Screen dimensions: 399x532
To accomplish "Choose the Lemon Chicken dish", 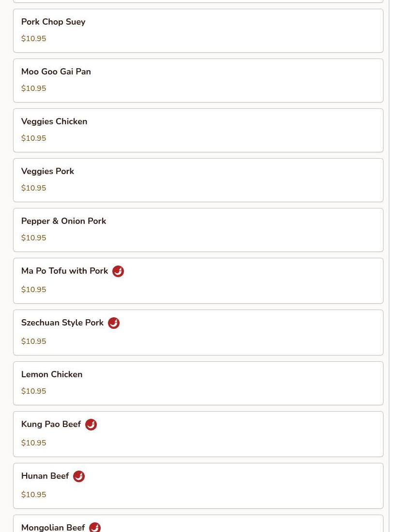I will coord(199,384).
